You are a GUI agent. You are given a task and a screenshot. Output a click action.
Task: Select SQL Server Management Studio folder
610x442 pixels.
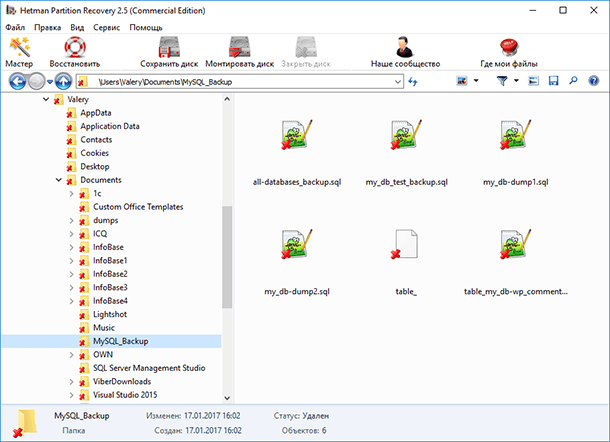pos(149,368)
